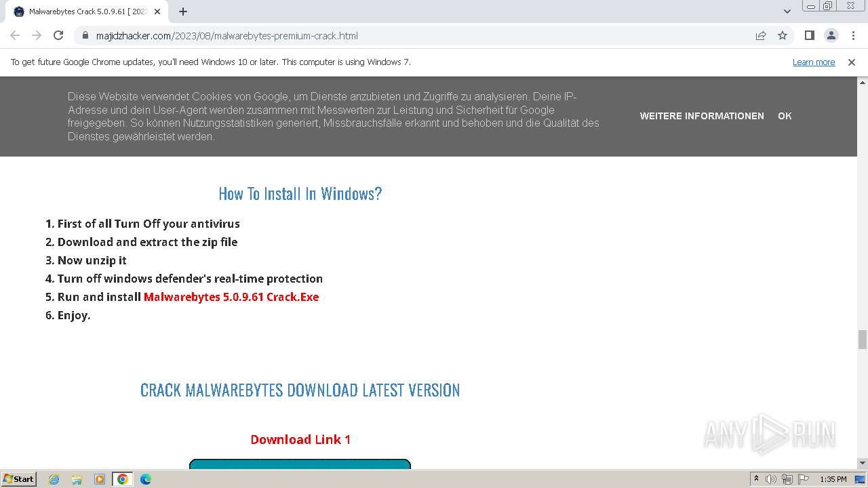Reload the current page
Screen dimensions: 868x488
(x=58, y=35)
